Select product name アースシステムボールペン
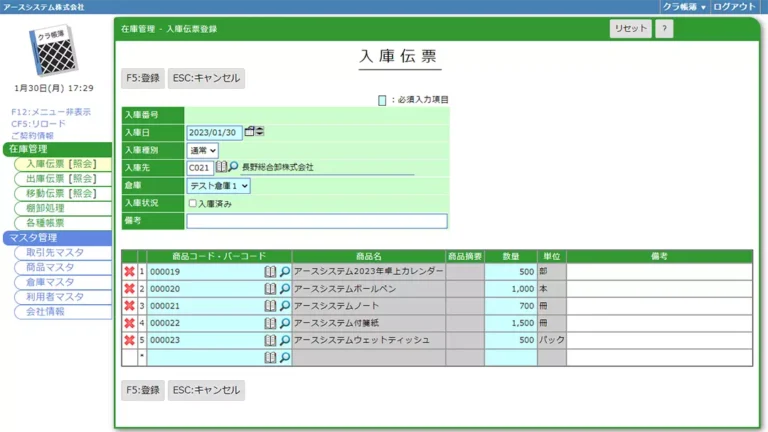 point(345,288)
